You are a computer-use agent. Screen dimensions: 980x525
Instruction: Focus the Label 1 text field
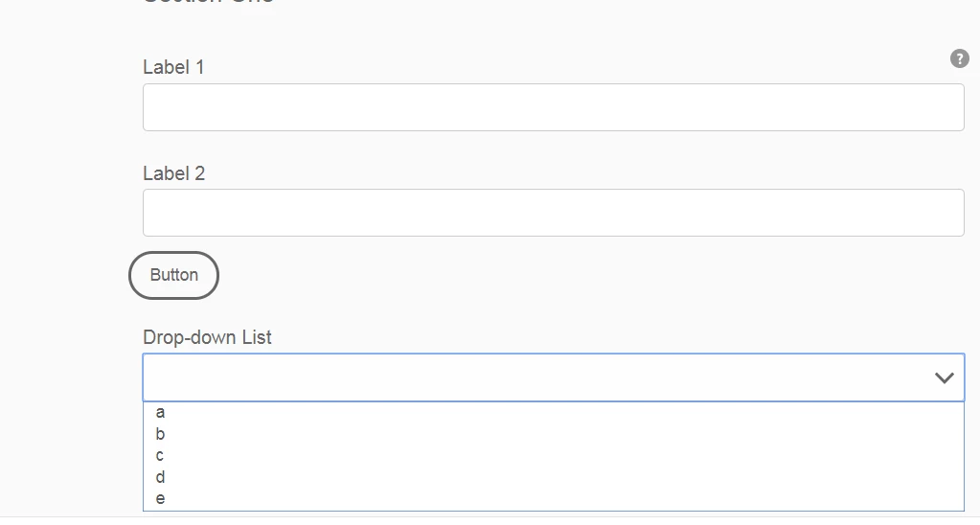[553, 107]
